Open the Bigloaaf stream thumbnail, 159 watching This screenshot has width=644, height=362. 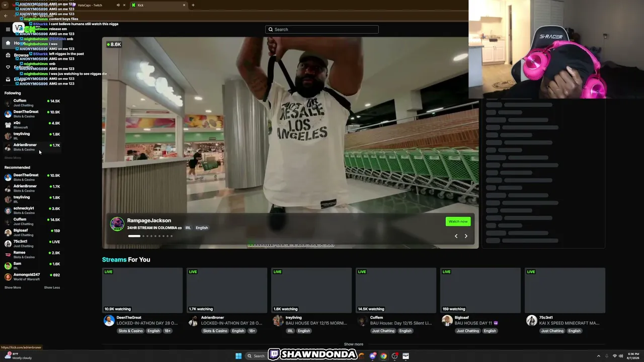click(480, 291)
